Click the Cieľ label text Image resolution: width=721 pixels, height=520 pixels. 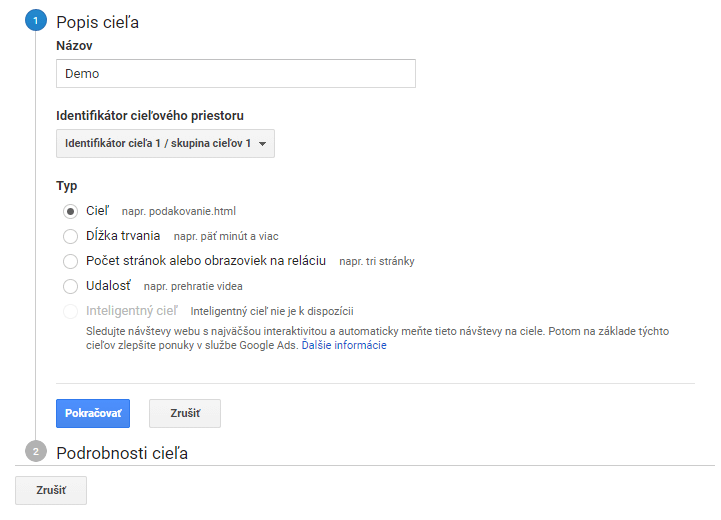(97, 211)
